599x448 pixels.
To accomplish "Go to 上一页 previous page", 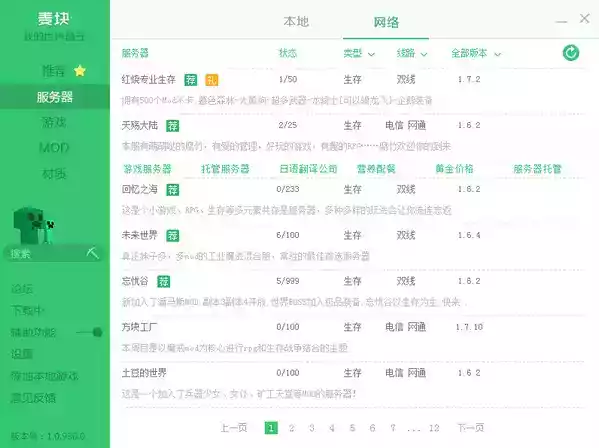I will [x=234, y=428].
